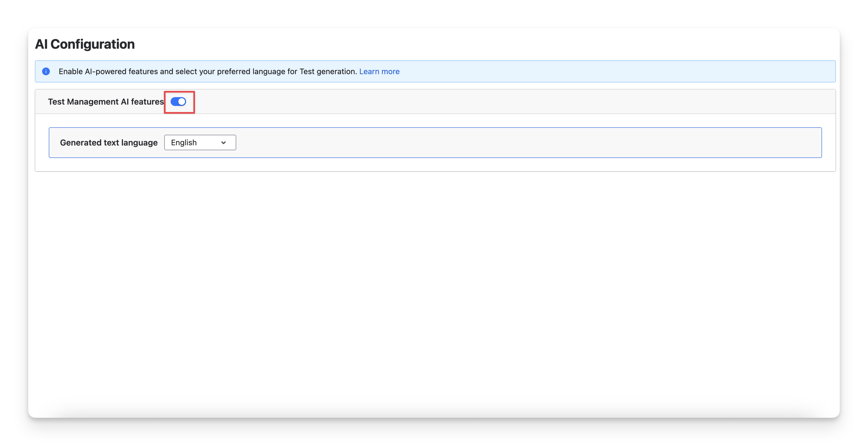
Task: Click the Test Management AI features label
Action: pos(106,102)
